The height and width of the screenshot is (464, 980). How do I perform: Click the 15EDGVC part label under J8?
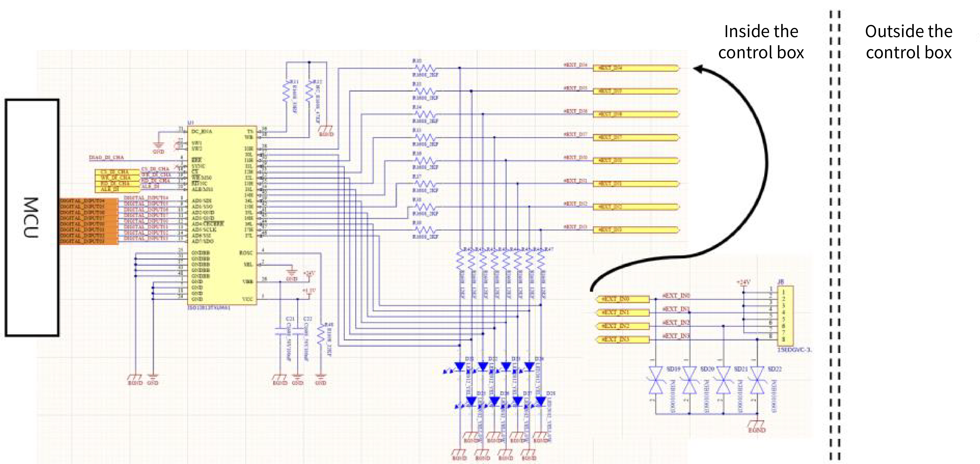794,349
